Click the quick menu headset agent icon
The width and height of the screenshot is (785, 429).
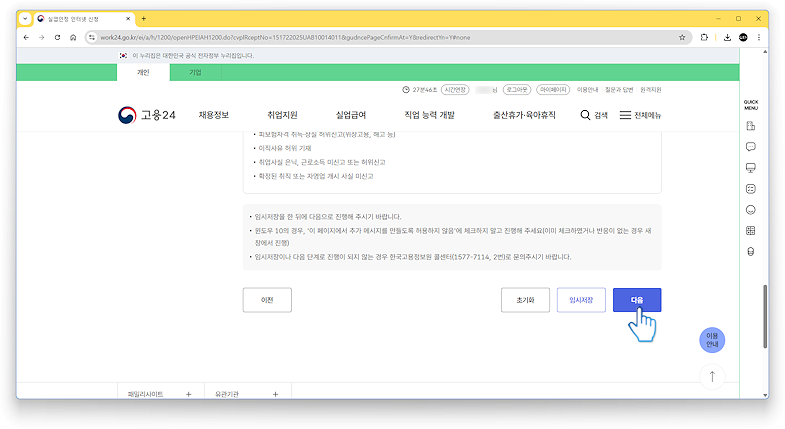[x=750, y=252]
